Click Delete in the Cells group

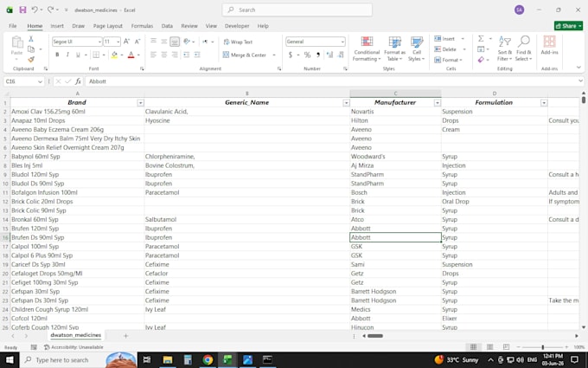[x=445, y=49]
